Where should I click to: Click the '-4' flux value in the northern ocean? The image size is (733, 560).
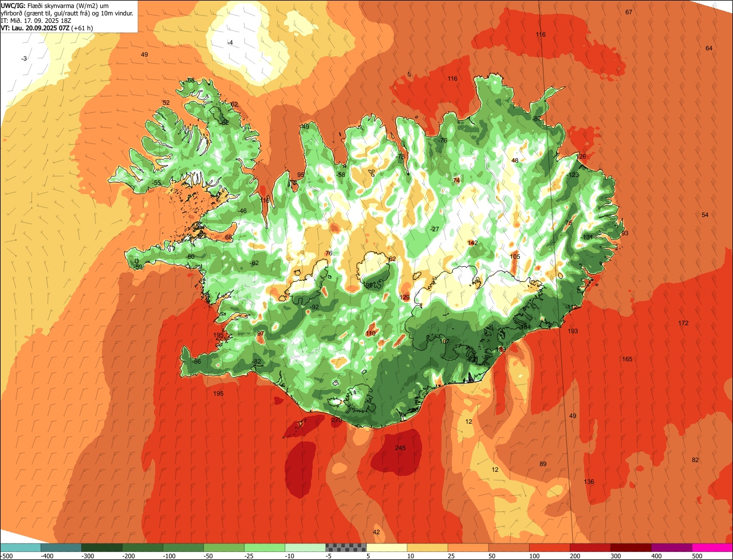[x=230, y=43]
